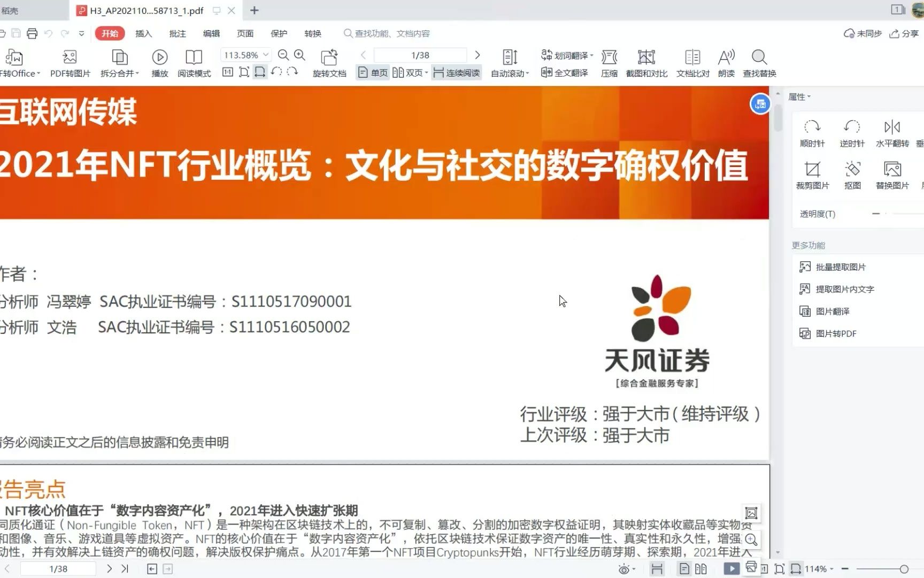This screenshot has width=924, height=578.
Task: Click the 旋转文档 icon
Action: [329, 62]
